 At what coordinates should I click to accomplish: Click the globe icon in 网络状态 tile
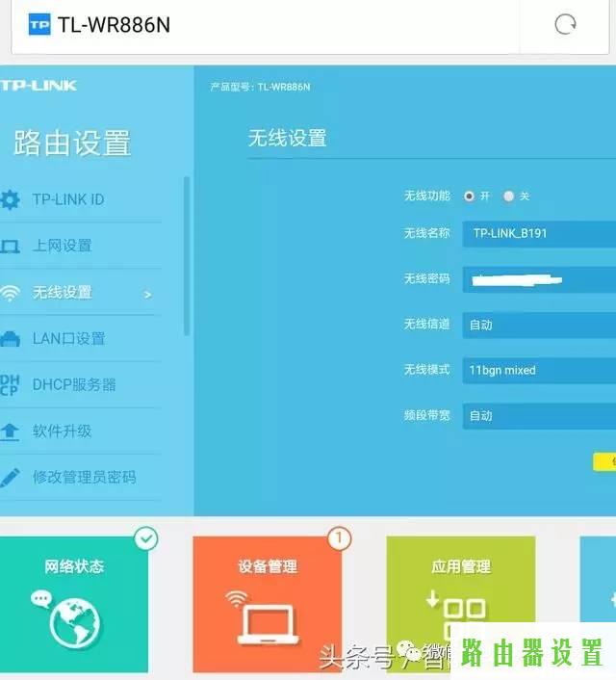pyautogui.click(x=74, y=623)
